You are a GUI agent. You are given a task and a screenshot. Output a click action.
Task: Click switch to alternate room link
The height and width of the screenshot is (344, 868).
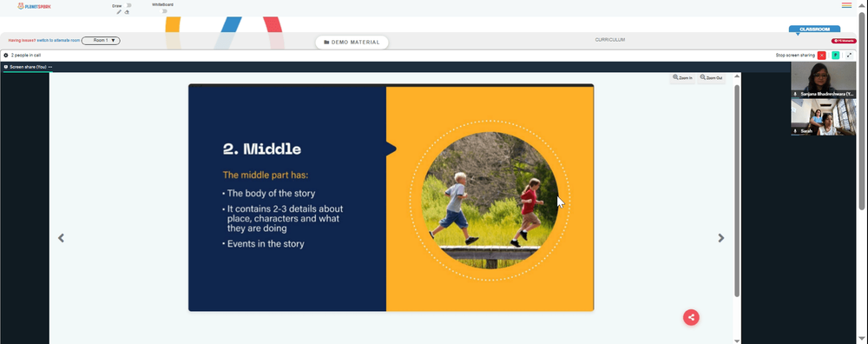58,41
